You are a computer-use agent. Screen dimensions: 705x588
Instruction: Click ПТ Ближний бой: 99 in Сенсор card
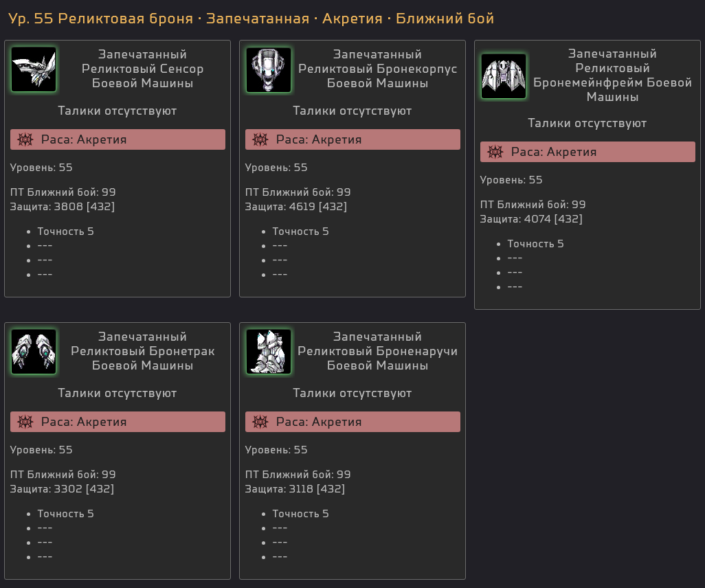click(x=63, y=192)
